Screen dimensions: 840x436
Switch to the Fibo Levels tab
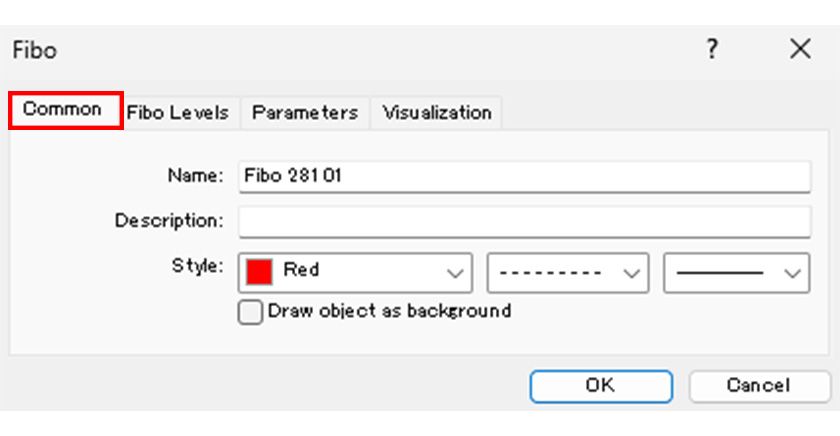178,113
